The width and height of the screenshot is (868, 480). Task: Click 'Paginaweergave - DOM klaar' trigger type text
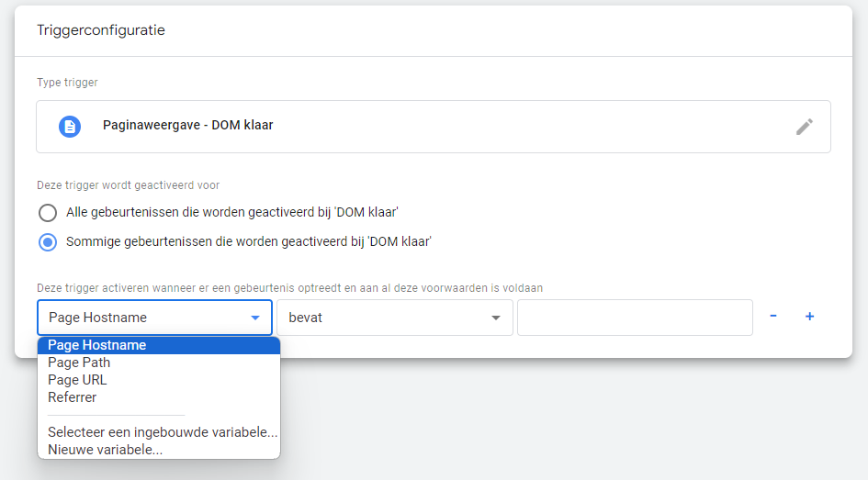point(187,126)
